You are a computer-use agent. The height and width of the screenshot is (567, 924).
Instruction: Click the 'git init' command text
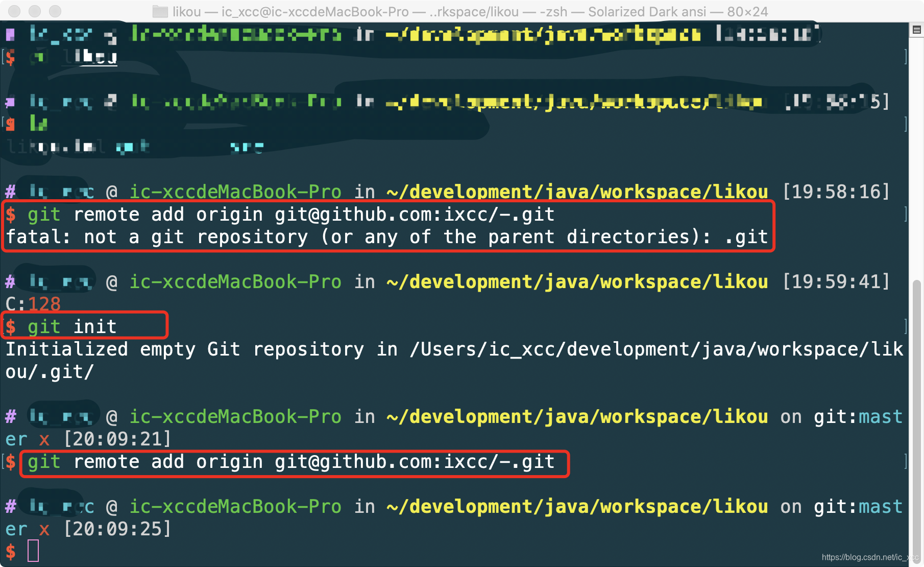point(72,326)
